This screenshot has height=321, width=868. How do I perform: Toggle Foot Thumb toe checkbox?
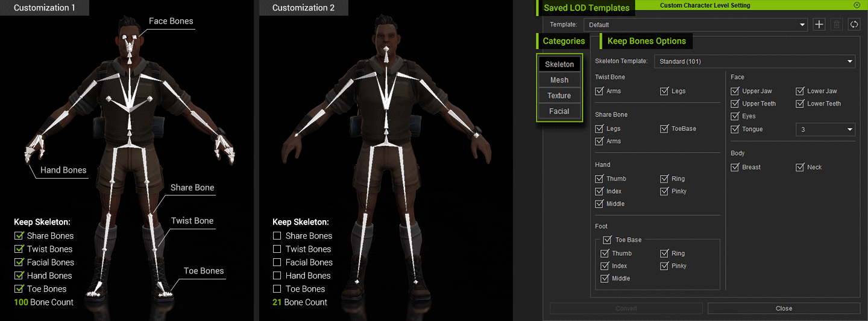tap(605, 253)
